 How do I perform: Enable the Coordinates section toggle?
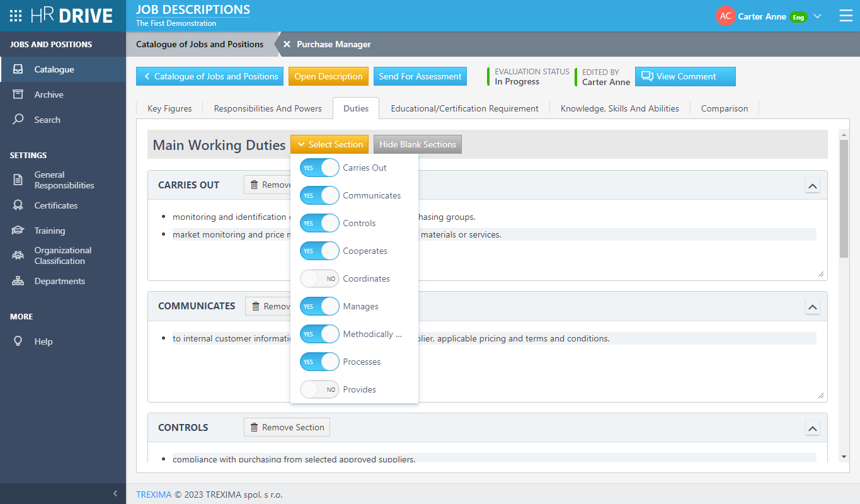319,278
